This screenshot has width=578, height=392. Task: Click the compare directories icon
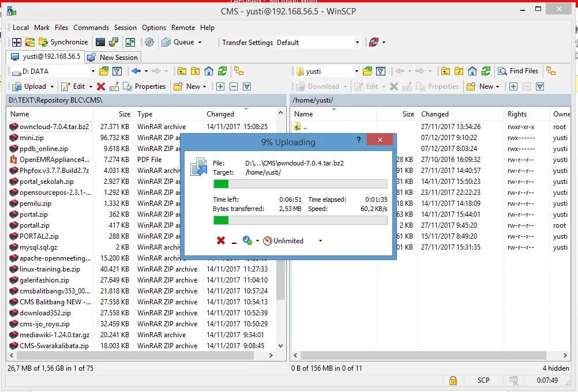coord(17,42)
